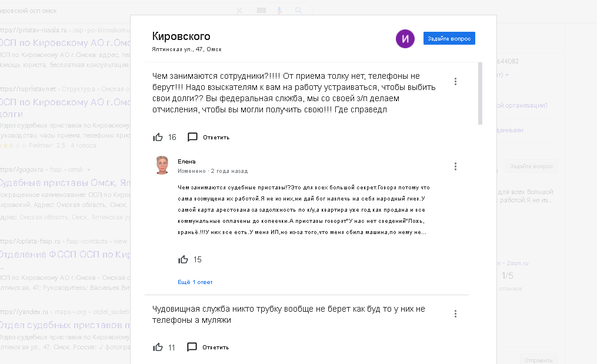Click 'Ответить' under the 'Чудовищная служба' question

coord(215,348)
